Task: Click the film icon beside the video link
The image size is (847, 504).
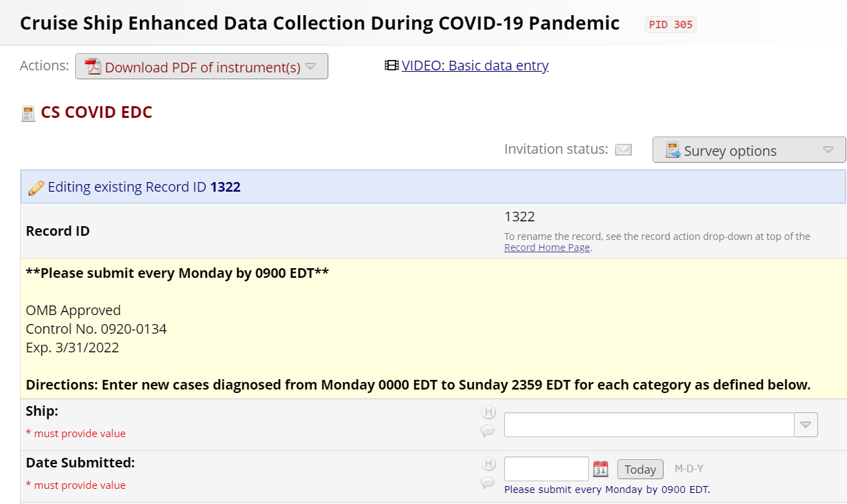Action: (392, 65)
